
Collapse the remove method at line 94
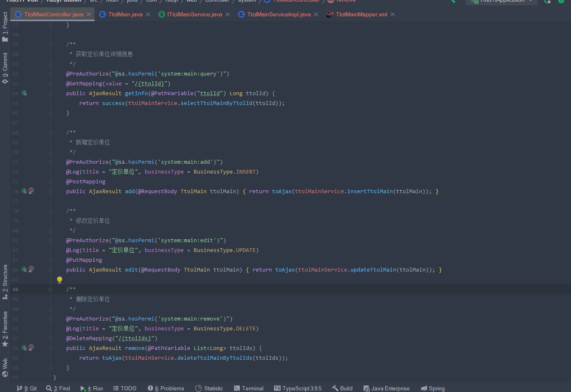[50, 348]
